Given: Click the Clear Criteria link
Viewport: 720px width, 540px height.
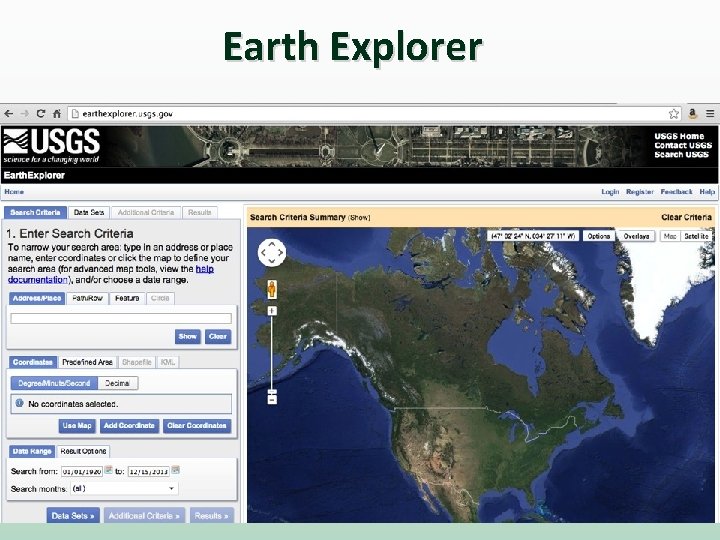Looking at the screenshot, I should [686, 217].
